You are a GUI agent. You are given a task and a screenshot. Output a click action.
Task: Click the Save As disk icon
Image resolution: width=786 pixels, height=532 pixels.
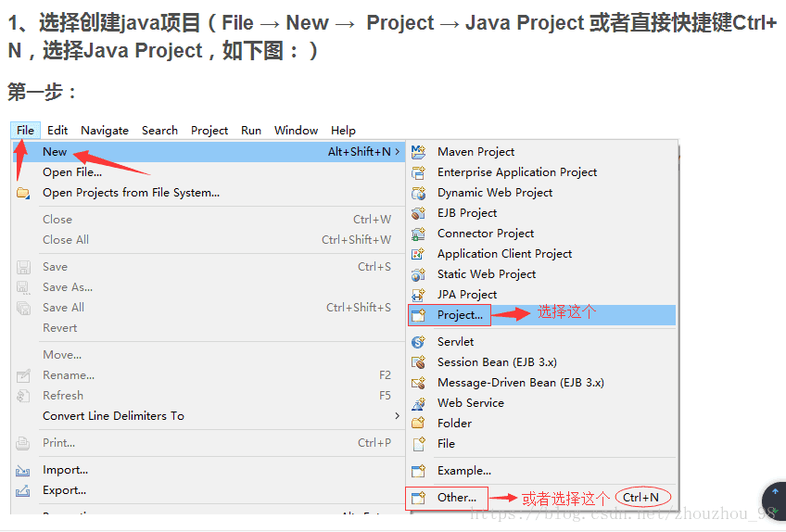pyautogui.click(x=23, y=287)
